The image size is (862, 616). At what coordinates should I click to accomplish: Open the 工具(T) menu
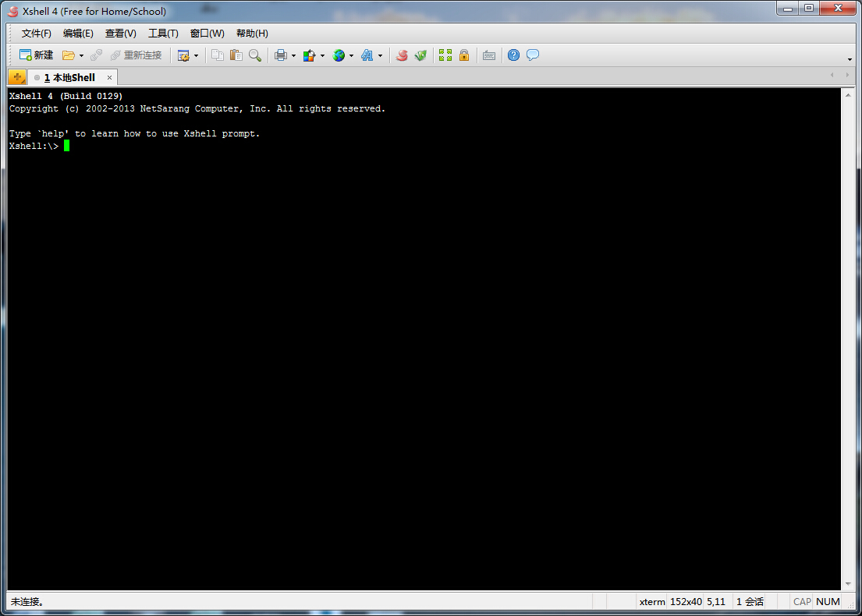(163, 34)
